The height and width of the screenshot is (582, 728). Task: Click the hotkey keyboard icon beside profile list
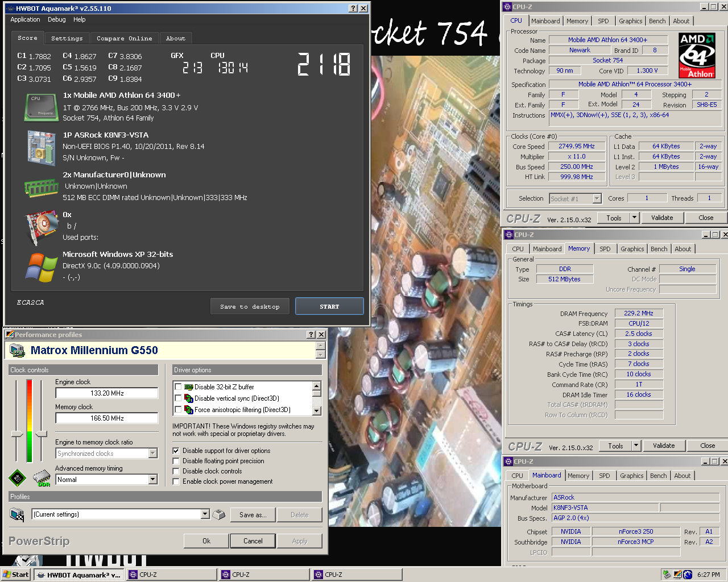[x=218, y=514]
